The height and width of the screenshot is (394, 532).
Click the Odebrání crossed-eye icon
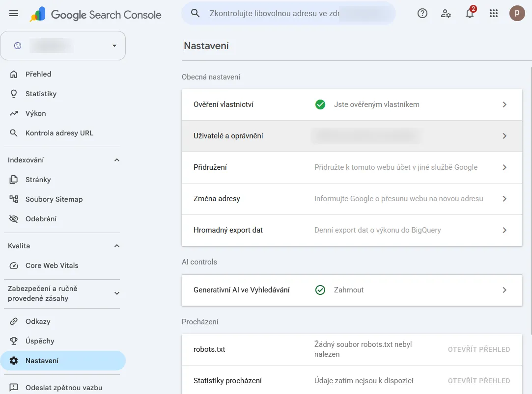14,219
